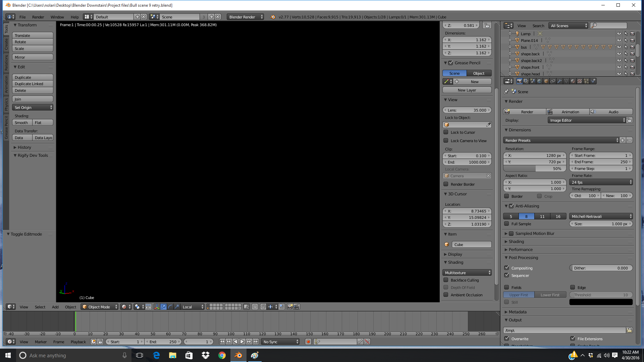Click the Dither value slider
The width and height of the screenshot is (644, 362).
601,268
